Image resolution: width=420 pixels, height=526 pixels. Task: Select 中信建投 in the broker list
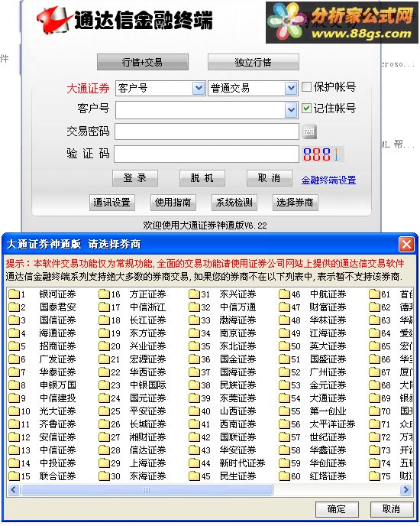[x=57, y=398]
